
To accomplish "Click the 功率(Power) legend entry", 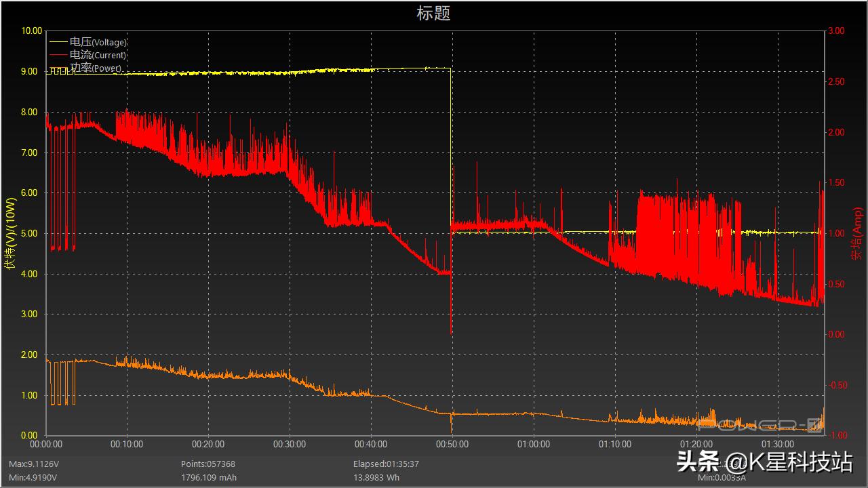I will tap(96, 68).
